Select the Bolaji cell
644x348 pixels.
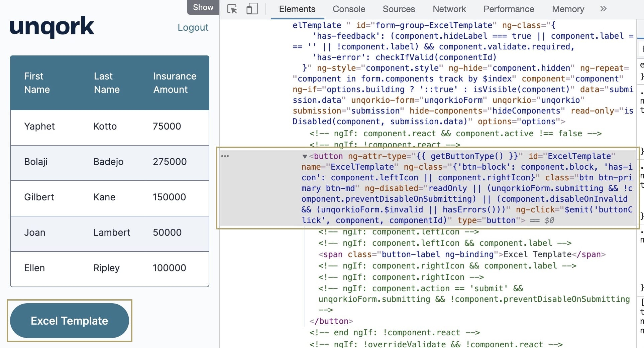pos(36,162)
